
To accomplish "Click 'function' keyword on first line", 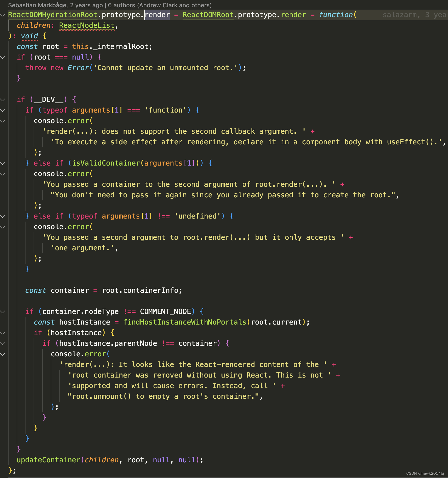I will [336, 15].
